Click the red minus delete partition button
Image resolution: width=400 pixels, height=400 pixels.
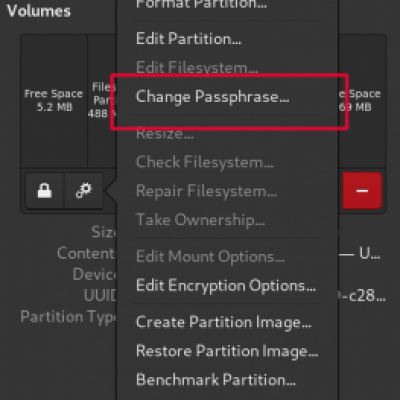(362, 191)
